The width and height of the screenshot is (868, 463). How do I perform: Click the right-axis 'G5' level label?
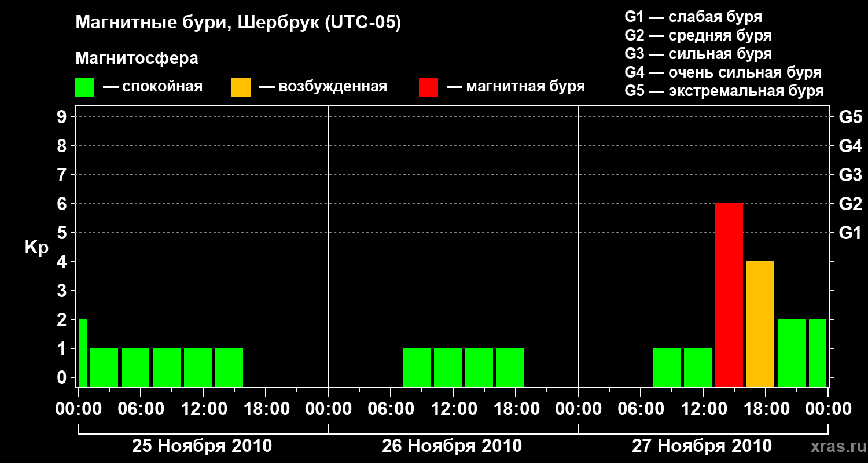850,117
